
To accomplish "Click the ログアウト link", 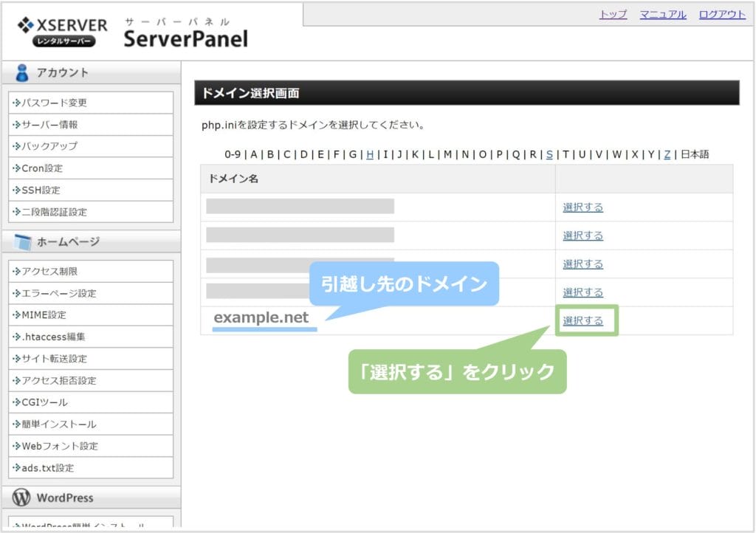I will coord(722,14).
